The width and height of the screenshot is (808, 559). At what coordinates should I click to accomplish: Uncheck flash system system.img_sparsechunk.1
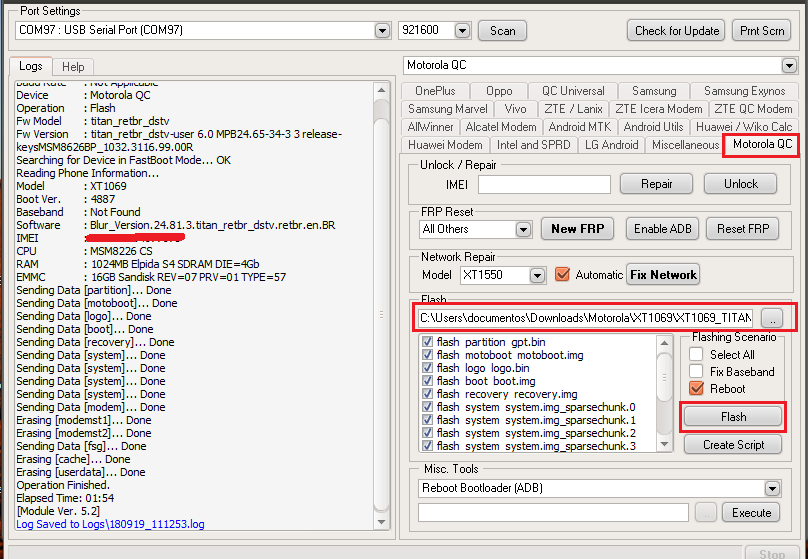[427, 420]
